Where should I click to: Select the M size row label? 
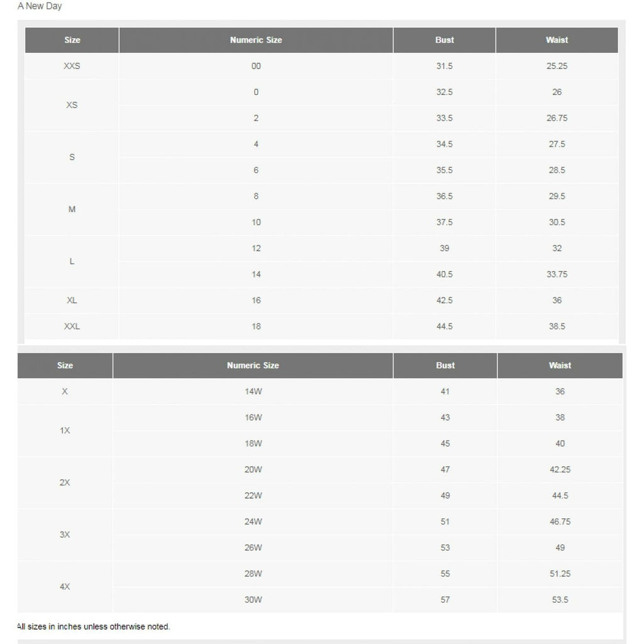pos(72,209)
